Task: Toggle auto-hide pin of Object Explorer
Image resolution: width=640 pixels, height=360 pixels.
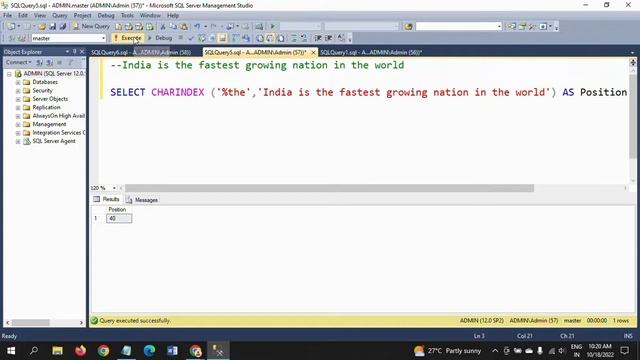Action: 74,52
